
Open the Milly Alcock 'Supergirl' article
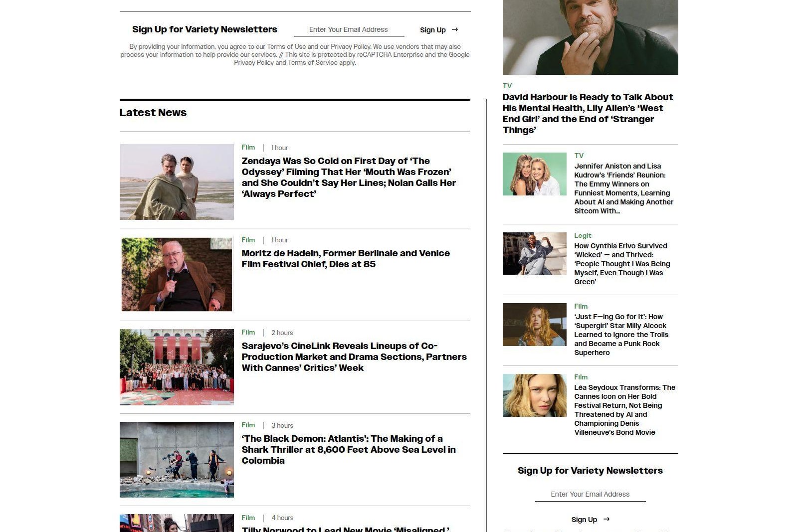coord(621,335)
